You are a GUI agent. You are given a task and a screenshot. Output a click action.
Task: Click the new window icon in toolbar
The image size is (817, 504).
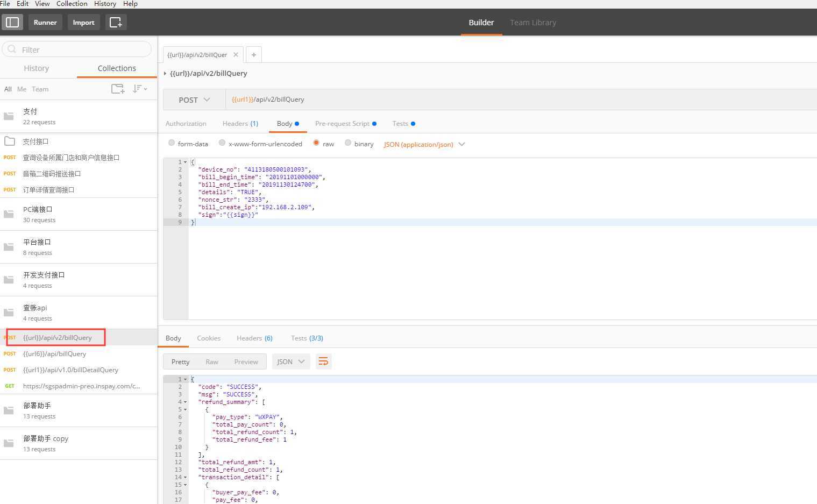pos(116,22)
